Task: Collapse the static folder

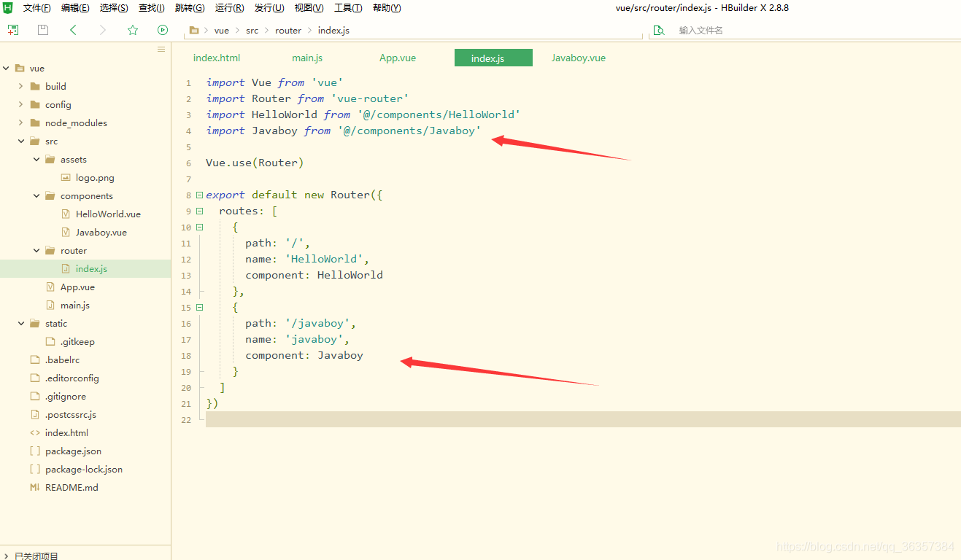Action: click(21, 323)
